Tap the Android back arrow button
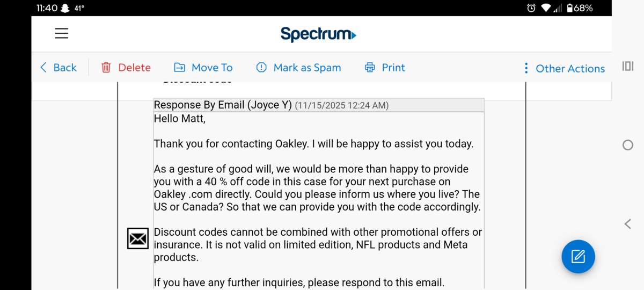 627,224
